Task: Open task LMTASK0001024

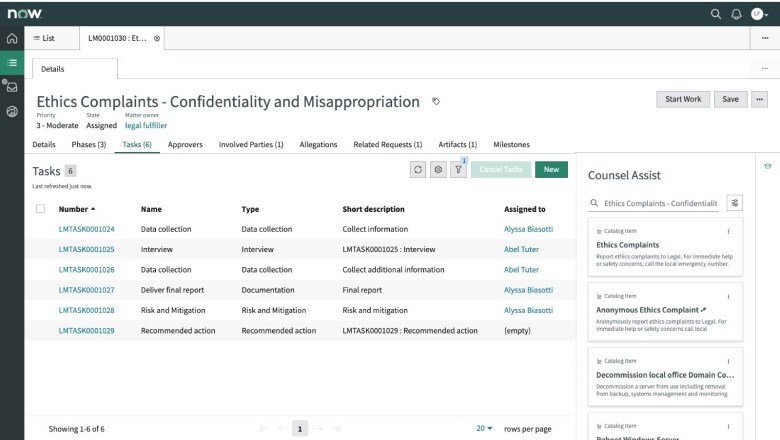Action: [87, 229]
